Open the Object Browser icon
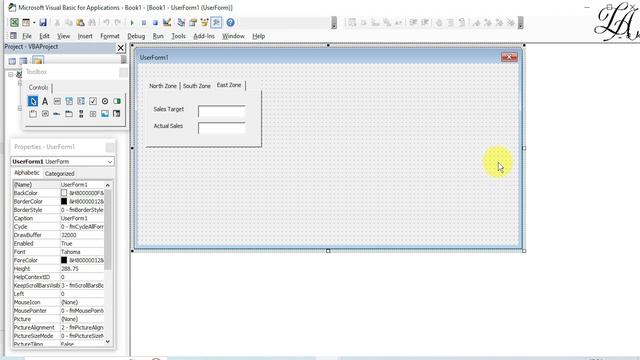 pyautogui.click(x=204, y=23)
